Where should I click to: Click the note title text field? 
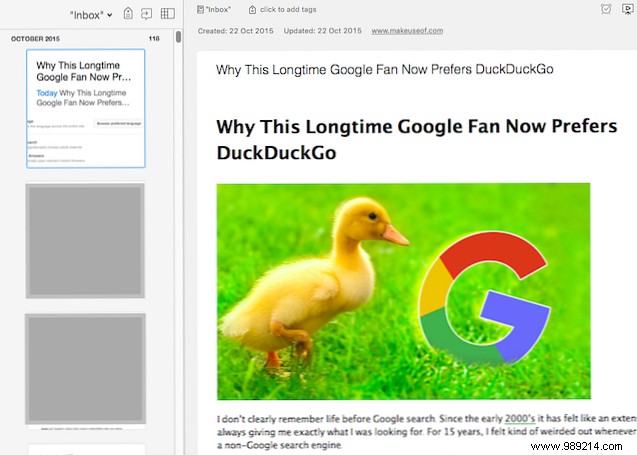(385, 69)
